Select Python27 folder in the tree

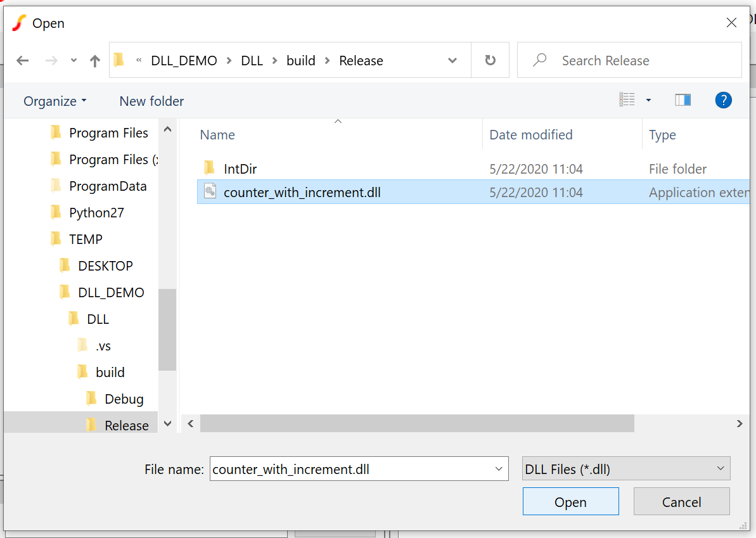(x=96, y=213)
